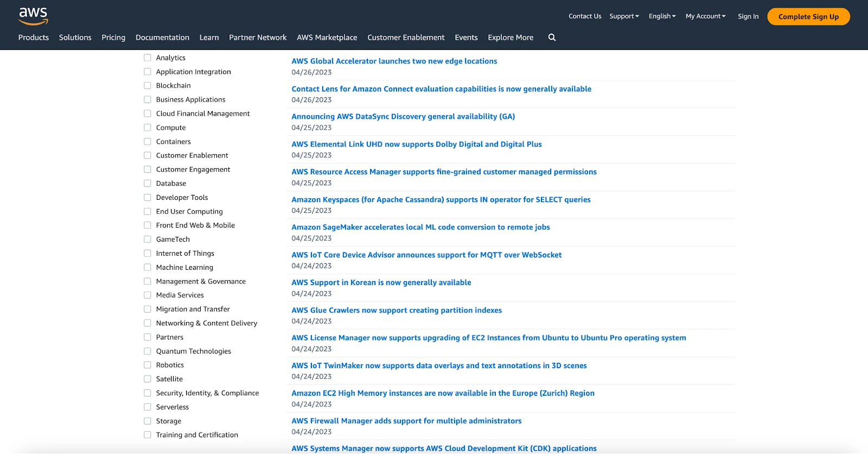The height and width of the screenshot is (454, 868).
Task: Toggle Media Services checkbox
Action: pyautogui.click(x=148, y=295)
